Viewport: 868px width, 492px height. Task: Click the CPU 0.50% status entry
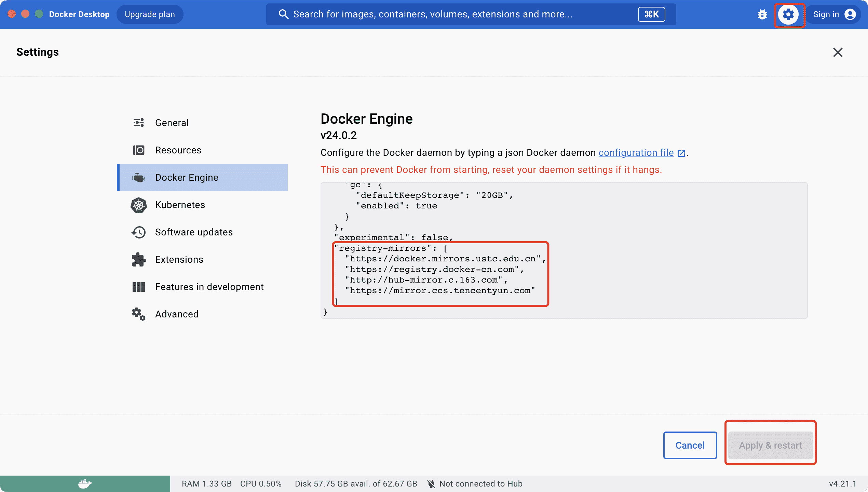(x=261, y=484)
